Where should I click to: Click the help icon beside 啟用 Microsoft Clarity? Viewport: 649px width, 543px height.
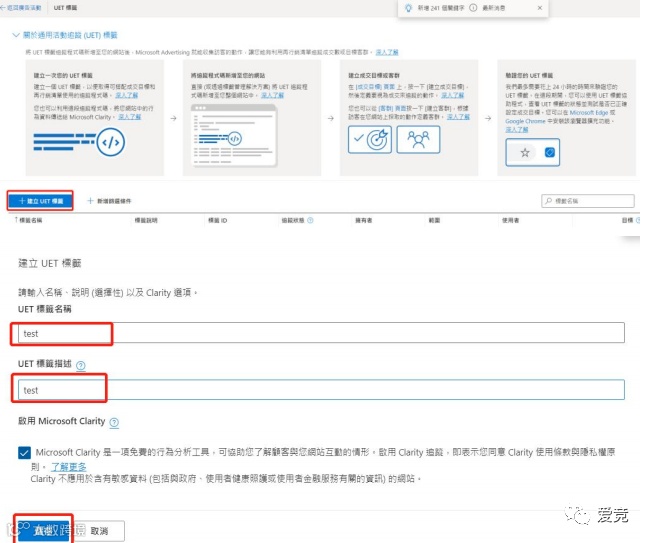click(x=114, y=423)
